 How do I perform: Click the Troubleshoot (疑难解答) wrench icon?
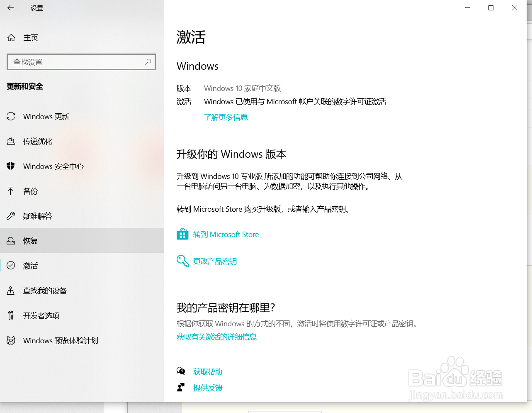pos(11,216)
